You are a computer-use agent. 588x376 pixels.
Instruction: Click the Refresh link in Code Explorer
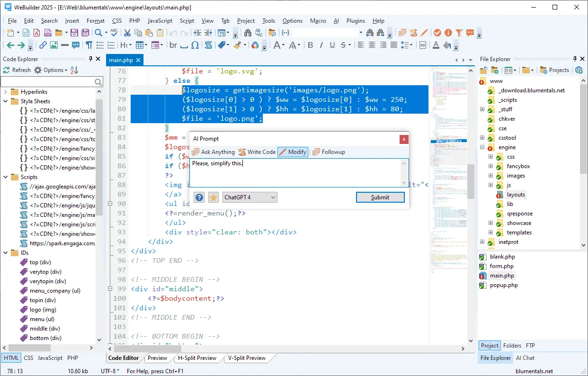(20, 70)
